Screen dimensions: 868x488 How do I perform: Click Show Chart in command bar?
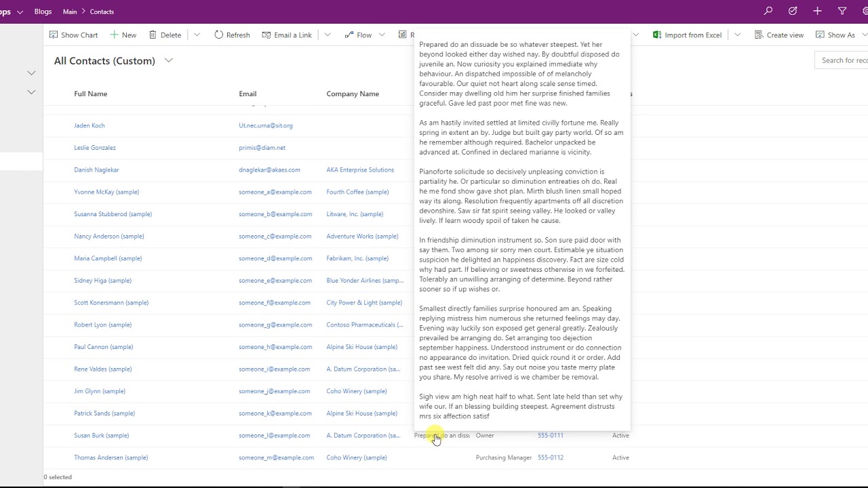coord(73,35)
